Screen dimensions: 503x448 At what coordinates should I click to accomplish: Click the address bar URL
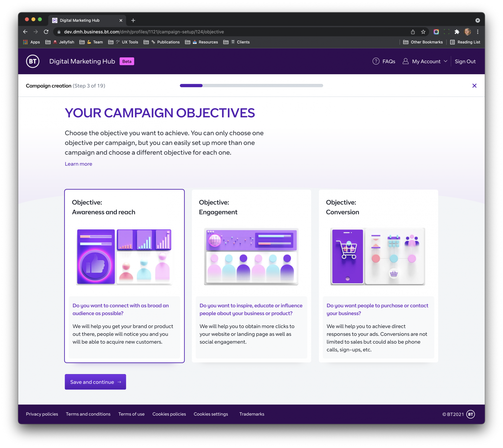[144, 32]
